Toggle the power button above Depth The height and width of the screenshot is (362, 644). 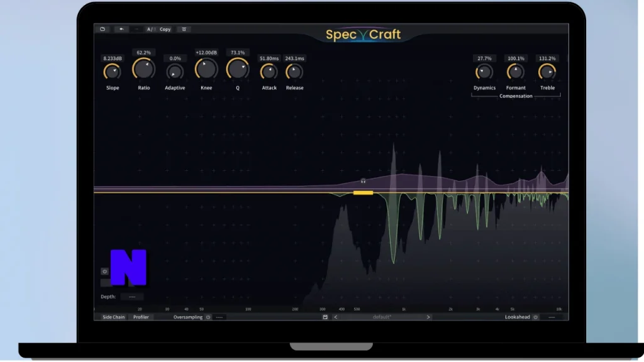105,271
